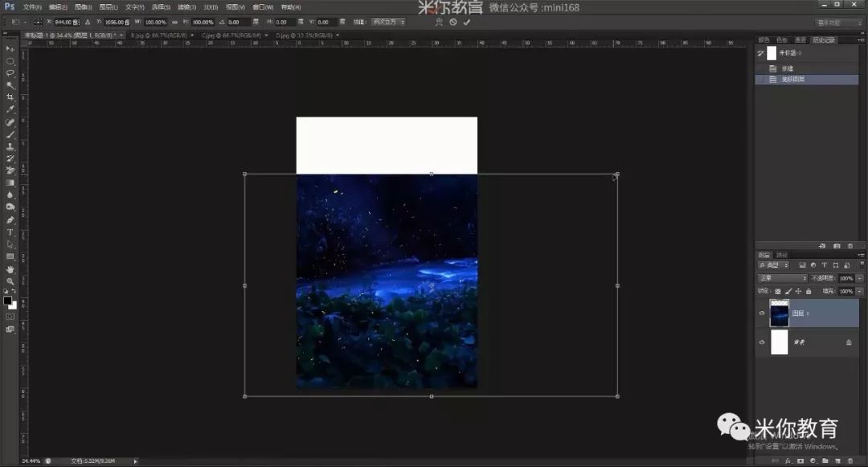This screenshot has height=467, width=868.
Task: Click the 历史记录 panel tab
Action: point(824,40)
